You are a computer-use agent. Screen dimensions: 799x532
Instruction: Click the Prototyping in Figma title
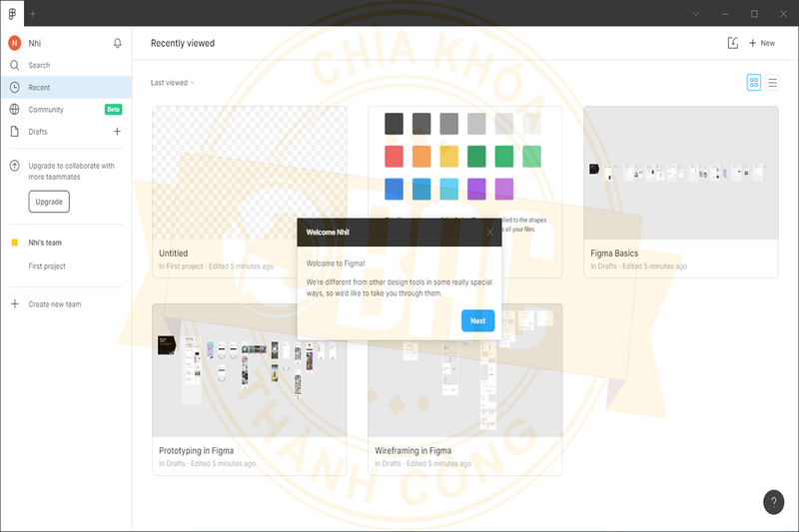[196, 450]
